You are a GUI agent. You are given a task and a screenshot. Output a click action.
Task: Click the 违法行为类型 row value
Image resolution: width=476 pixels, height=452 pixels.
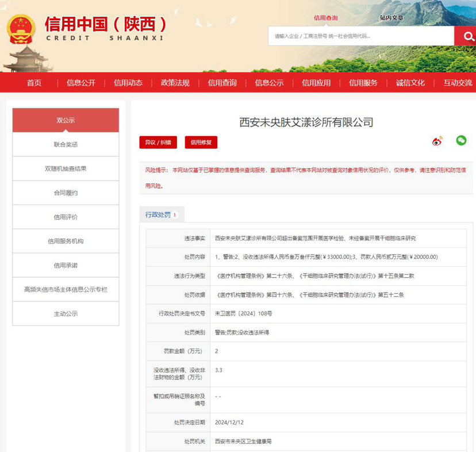[x=315, y=276]
